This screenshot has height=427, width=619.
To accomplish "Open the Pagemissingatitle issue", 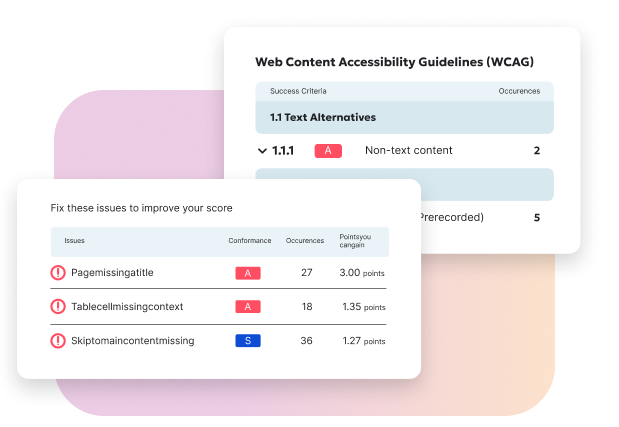I will (x=112, y=273).
